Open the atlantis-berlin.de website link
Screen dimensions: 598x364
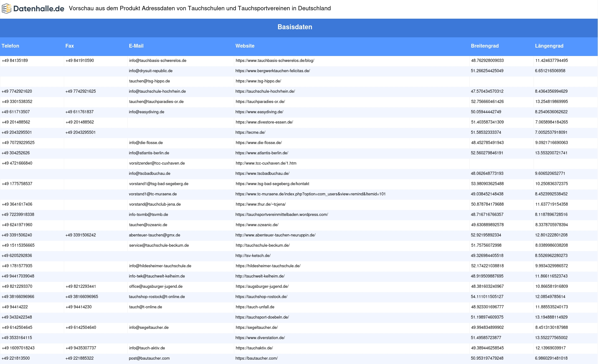pyautogui.click(x=262, y=153)
